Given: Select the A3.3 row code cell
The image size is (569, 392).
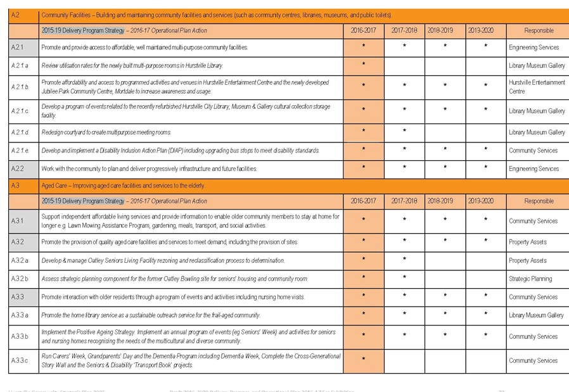Looking at the screenshot, I should [x=23, y=297].
